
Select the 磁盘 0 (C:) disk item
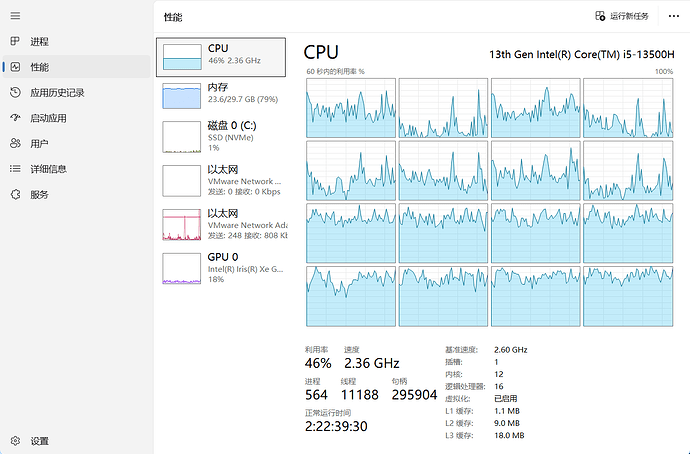pyautogui.click(x=221, y=137)
